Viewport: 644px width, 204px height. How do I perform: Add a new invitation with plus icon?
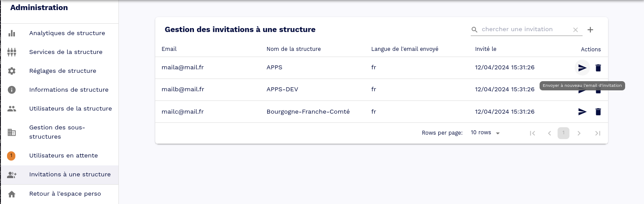pos(590,30)
